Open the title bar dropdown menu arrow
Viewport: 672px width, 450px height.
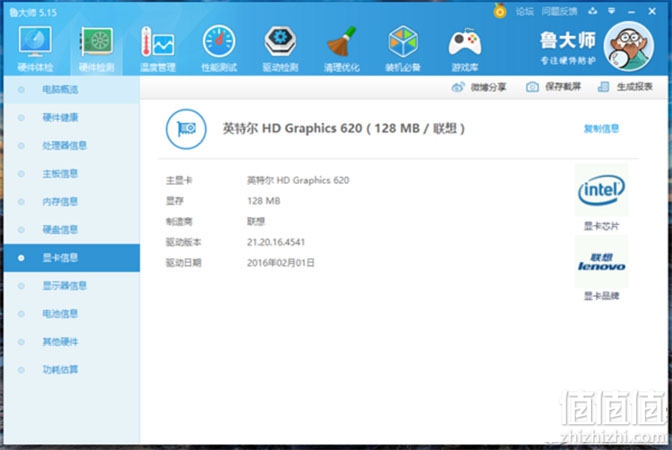pyautogui.click(x=612, y=11)
